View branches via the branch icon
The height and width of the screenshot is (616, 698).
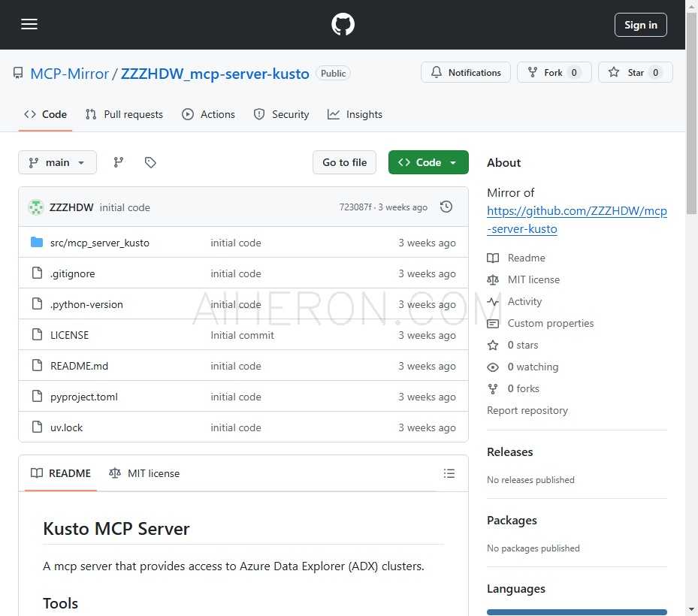[x=119, y=162]
